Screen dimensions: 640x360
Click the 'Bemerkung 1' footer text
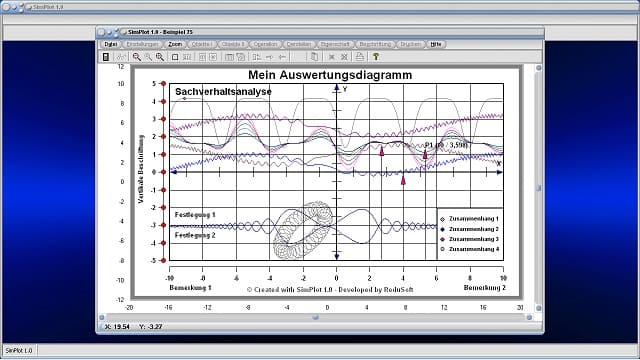(190, 288)
